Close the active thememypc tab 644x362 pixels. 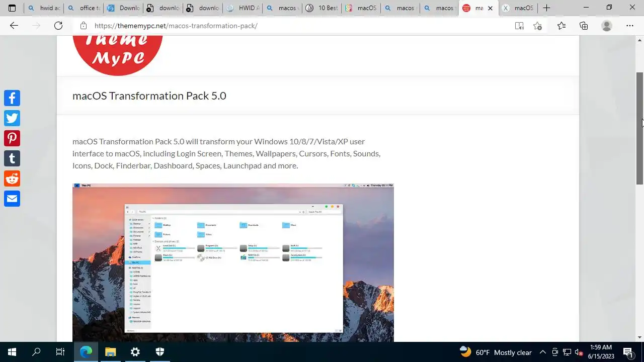[x=490, y=8]
